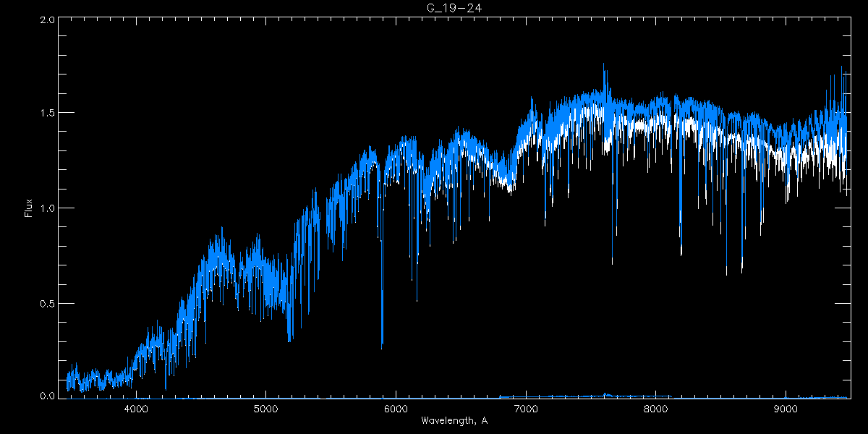Click the 1.0 flux tick label
The image size is (868, 434).
point(47,208)
